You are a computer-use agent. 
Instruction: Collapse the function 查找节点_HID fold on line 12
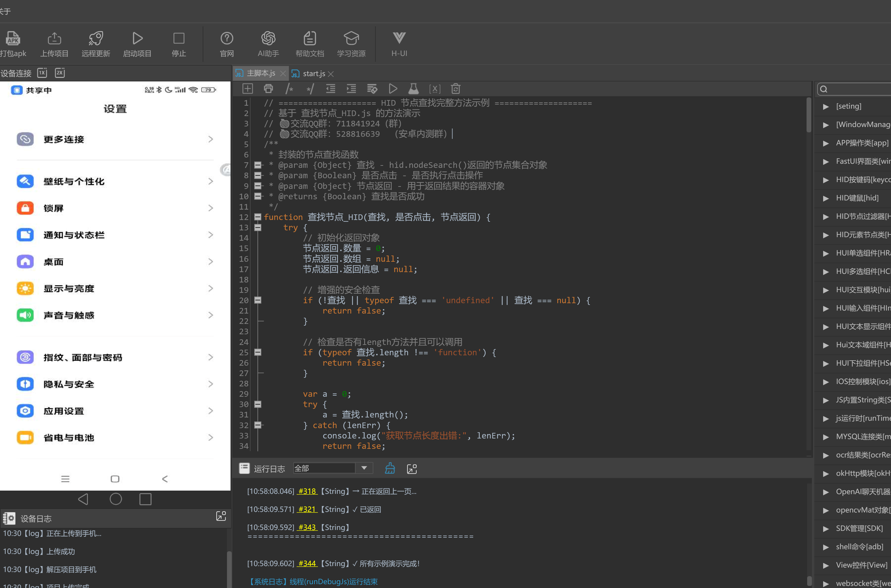pos(258,217)
